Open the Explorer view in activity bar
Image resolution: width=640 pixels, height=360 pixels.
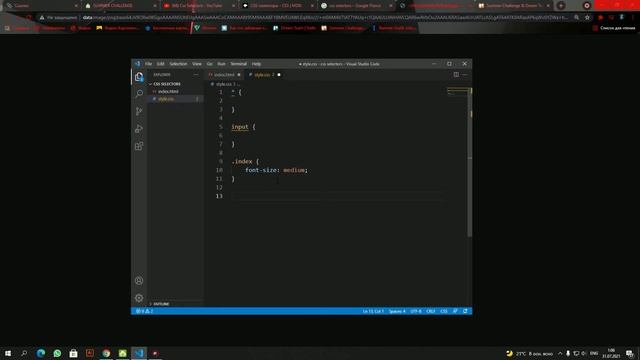pos(139,77)
